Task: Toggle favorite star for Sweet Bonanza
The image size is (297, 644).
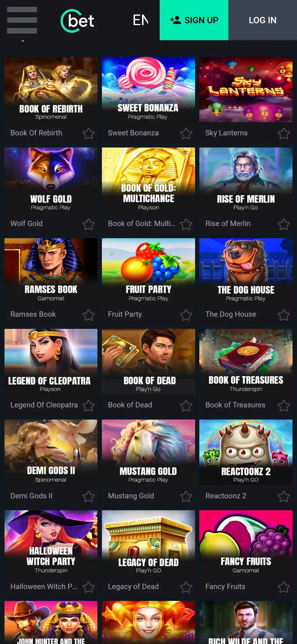Action: (186, 134)
